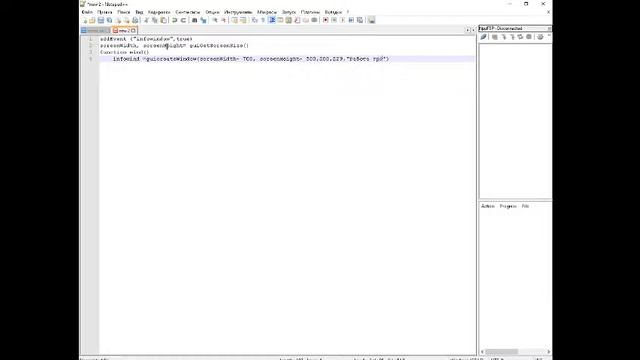Click the Close All toolbar icon
This screenshot has width=640, height=360.
coord(126,20)
